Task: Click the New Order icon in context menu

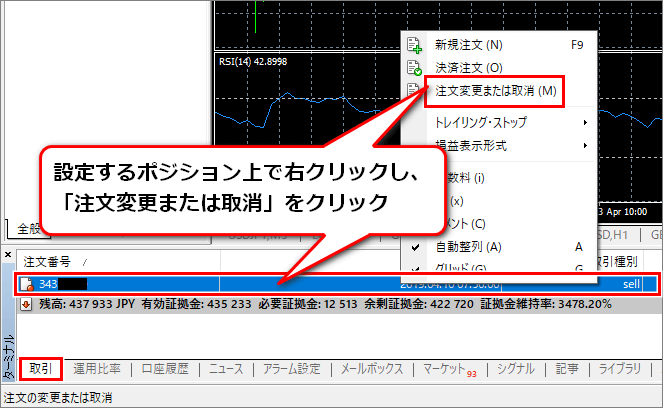Action: coord(414,45)
